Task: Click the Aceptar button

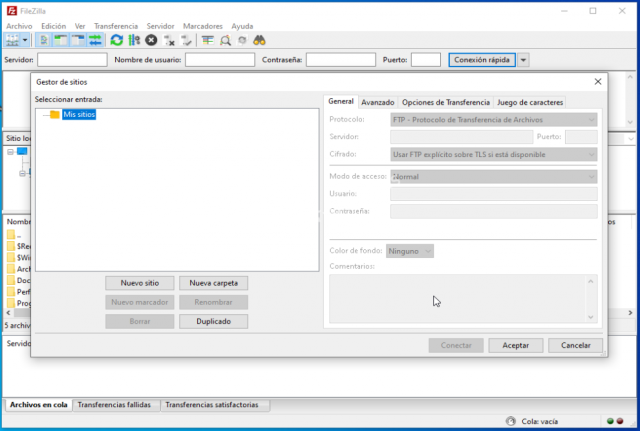Action: point(516,345)
